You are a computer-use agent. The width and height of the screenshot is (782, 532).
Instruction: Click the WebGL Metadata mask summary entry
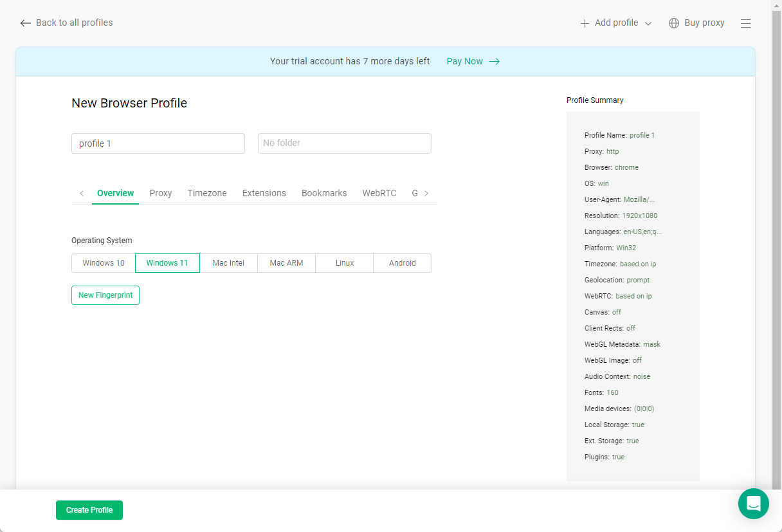pos(623,344)
